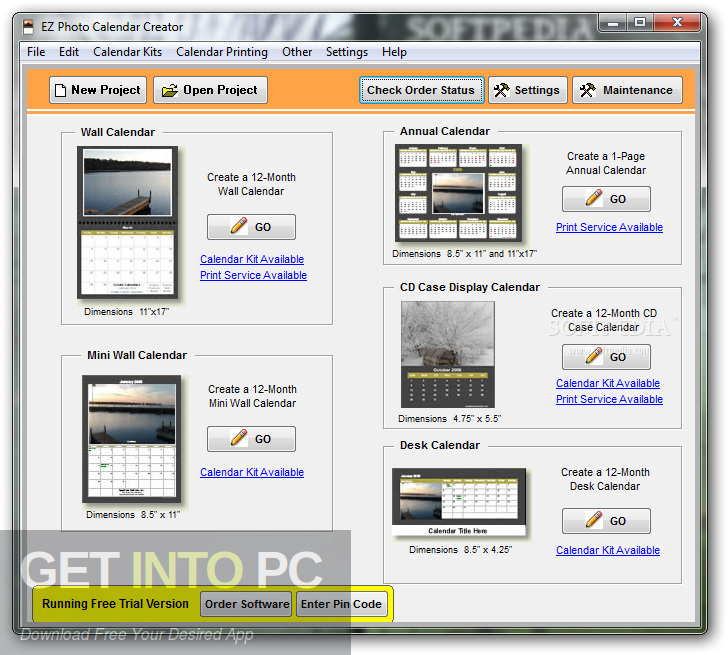The height and width of the screenshot is (655, 728).
Task: Click the 'Running Free Trial Version' text
Action: pyautogui.click(x=115, y=603)
